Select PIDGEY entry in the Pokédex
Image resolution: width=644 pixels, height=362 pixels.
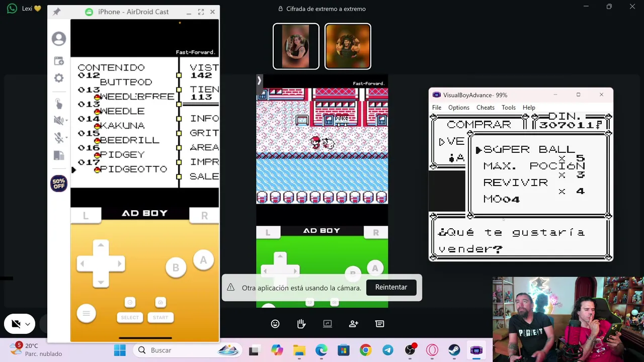pos(122,155)
